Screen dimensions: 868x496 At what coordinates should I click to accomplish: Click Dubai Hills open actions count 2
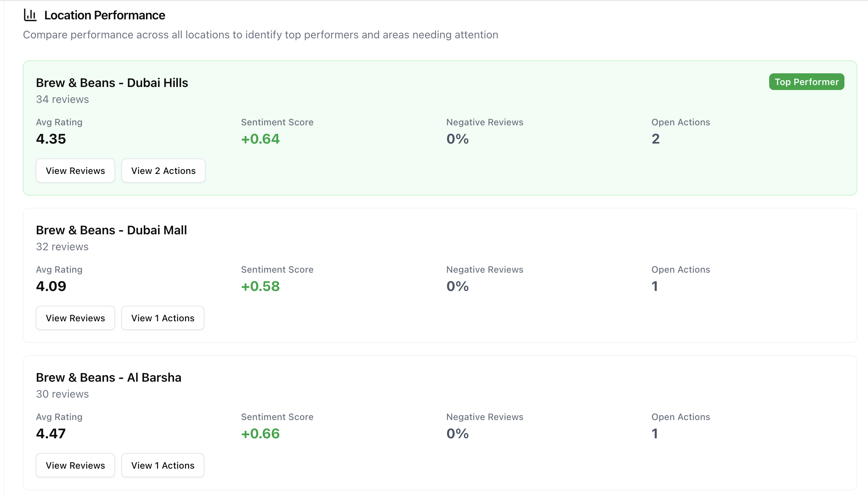[656, 139]
